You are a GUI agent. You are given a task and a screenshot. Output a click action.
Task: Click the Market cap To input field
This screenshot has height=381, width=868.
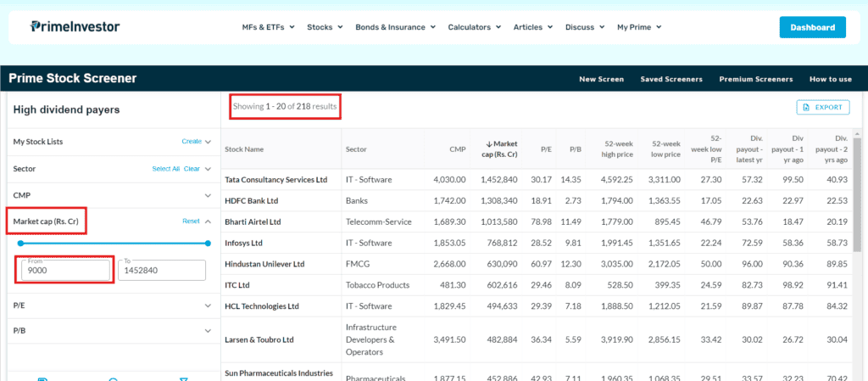click(162, 270)
